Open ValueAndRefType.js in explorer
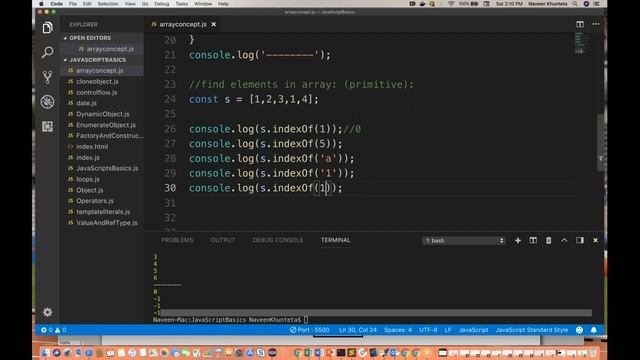Screen dimensions: 640x360 [107, 223]
